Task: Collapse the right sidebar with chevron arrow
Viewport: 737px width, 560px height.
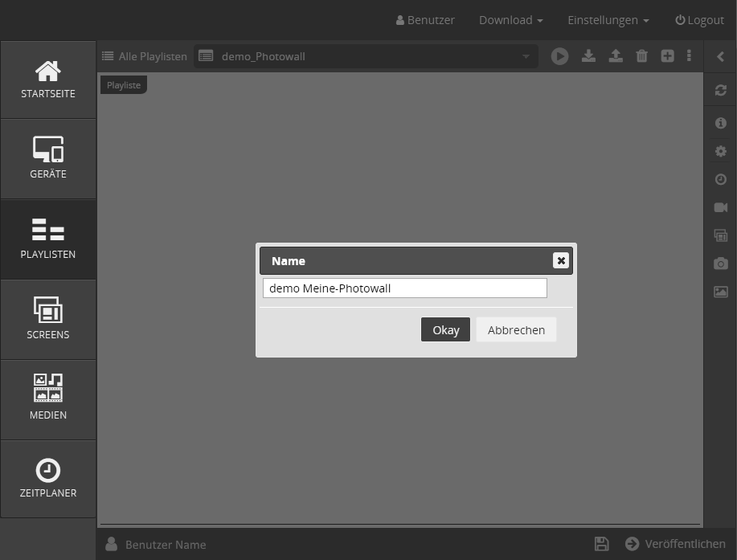Action: tap(720, 56)
